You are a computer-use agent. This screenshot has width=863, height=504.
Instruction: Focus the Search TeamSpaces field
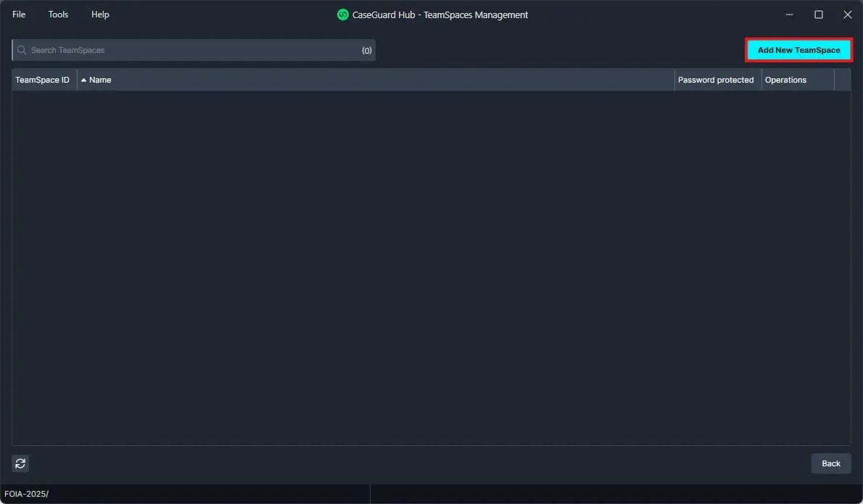pyautogui.click(x=194, y=50)
